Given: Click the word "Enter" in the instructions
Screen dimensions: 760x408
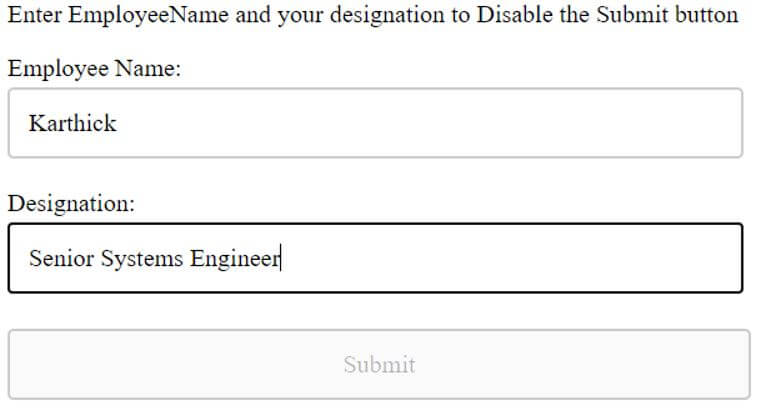Looking at the screenshot, I should 34,16.
